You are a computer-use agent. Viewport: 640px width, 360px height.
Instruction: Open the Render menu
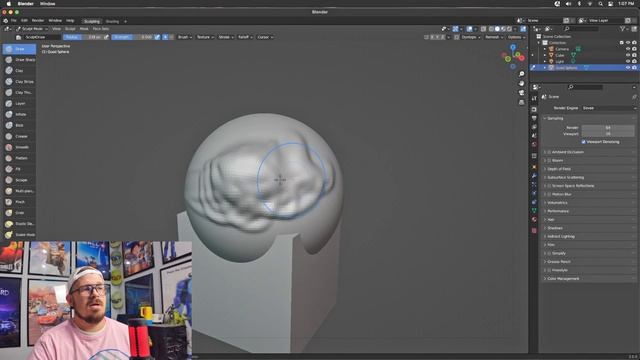coord(38,21)
